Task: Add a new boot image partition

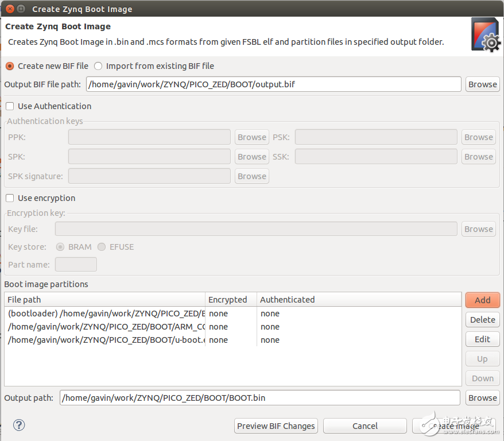Action: coord(482,300)
